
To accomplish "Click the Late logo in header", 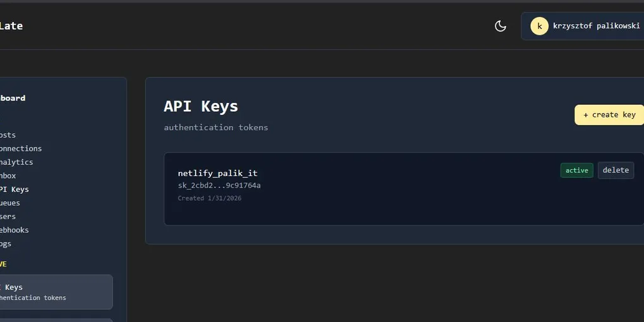I will [x=11, y=27].
